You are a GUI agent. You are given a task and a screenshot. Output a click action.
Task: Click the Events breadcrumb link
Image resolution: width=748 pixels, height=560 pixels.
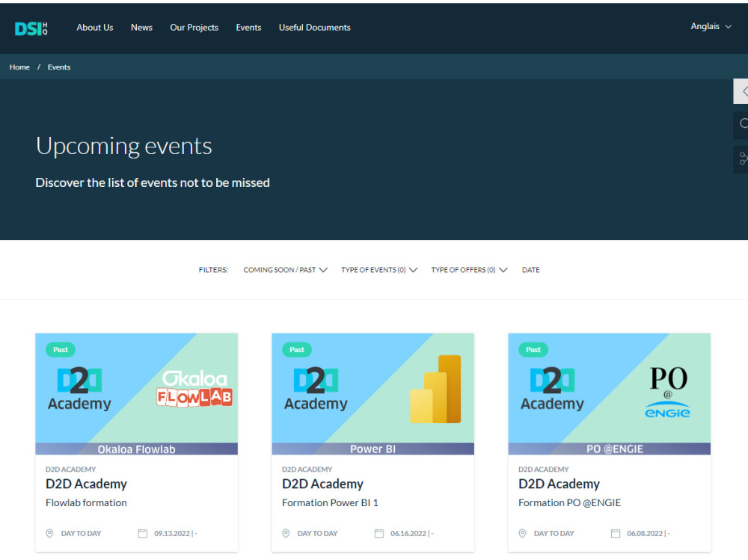tap(59, 67)
